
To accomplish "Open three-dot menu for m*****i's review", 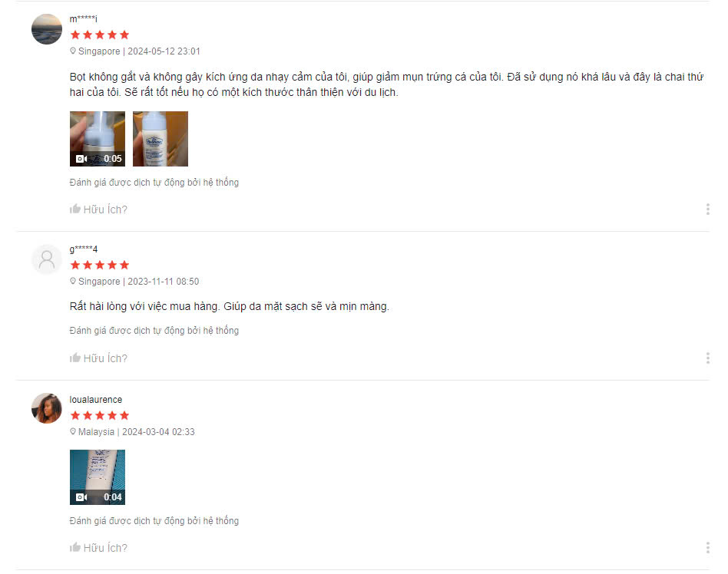I will coord(707,209).
